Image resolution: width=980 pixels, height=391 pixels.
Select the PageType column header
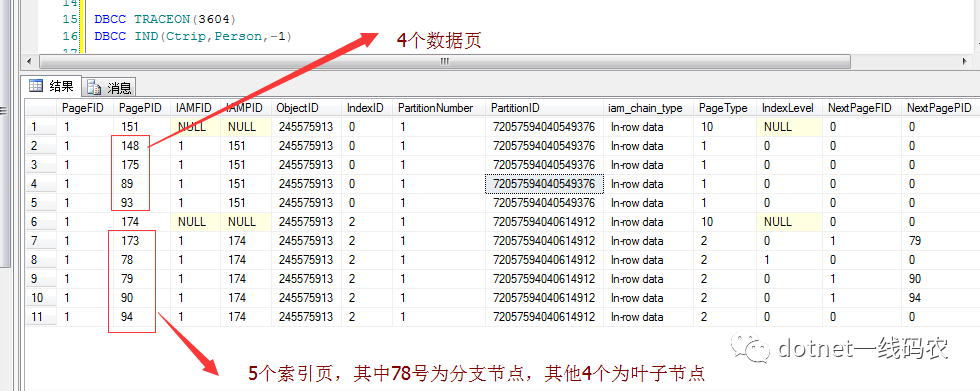(725, 108)
